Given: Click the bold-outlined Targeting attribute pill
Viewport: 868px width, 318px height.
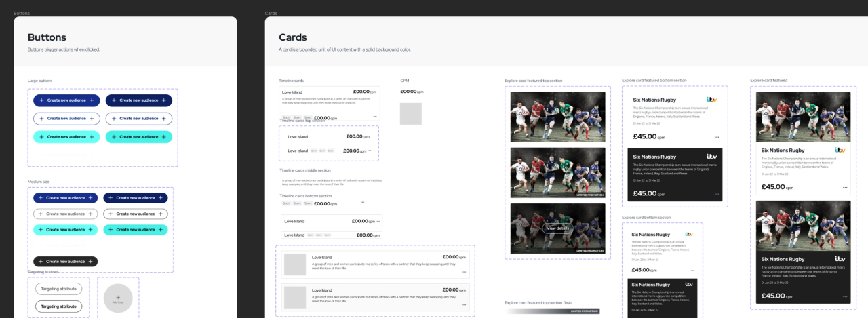Looking at the screenshot, I should point(59,306).
